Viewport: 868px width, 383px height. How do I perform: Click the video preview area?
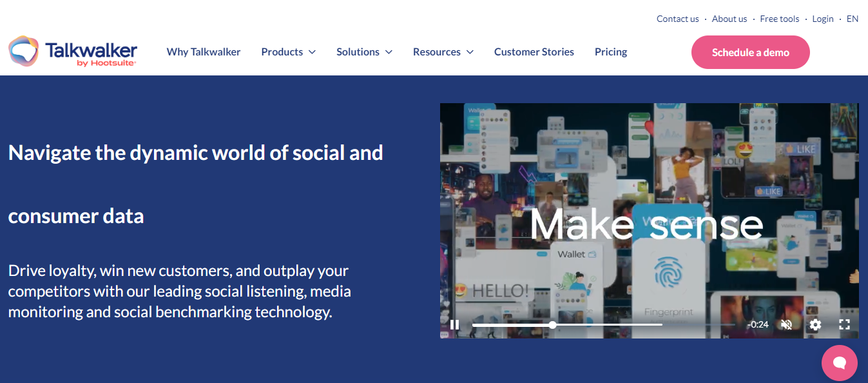tap(650, 213)
